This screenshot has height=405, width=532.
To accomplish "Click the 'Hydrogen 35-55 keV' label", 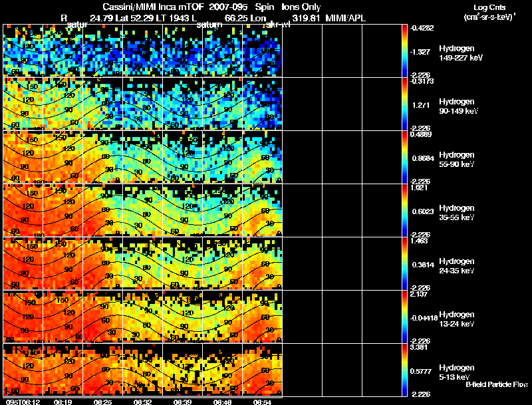I will pyautogui.click(x=457, y=213).
